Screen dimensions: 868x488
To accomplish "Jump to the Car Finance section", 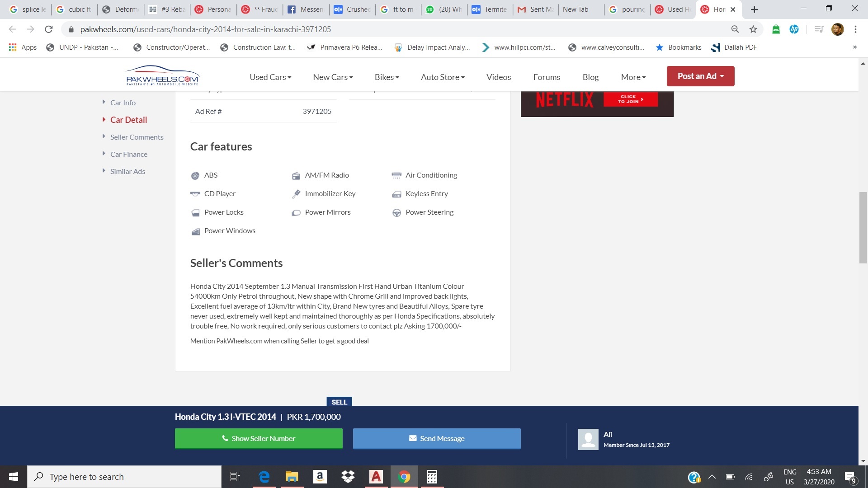I will (x=129, y=155).
